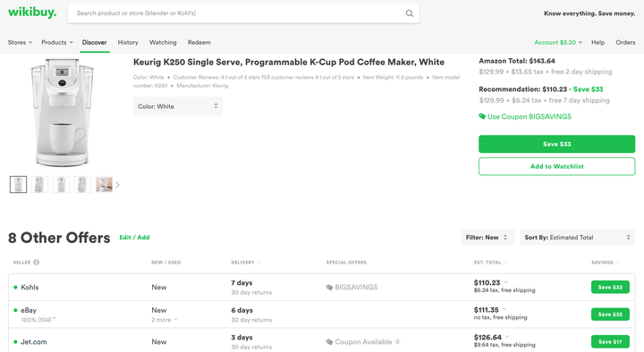
Task: Switch to the Discover tab
Action: click(95, 42)
